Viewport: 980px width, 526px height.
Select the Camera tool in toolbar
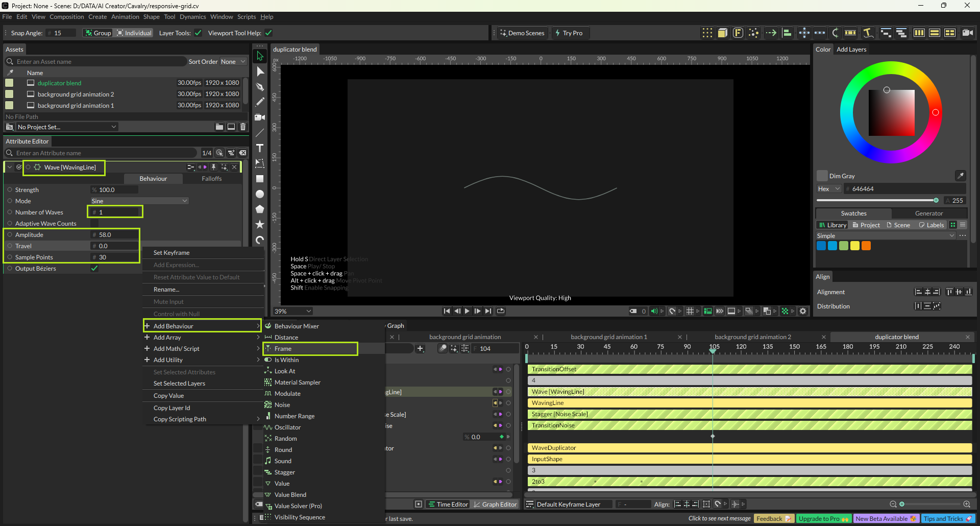(x=260, y=117)
